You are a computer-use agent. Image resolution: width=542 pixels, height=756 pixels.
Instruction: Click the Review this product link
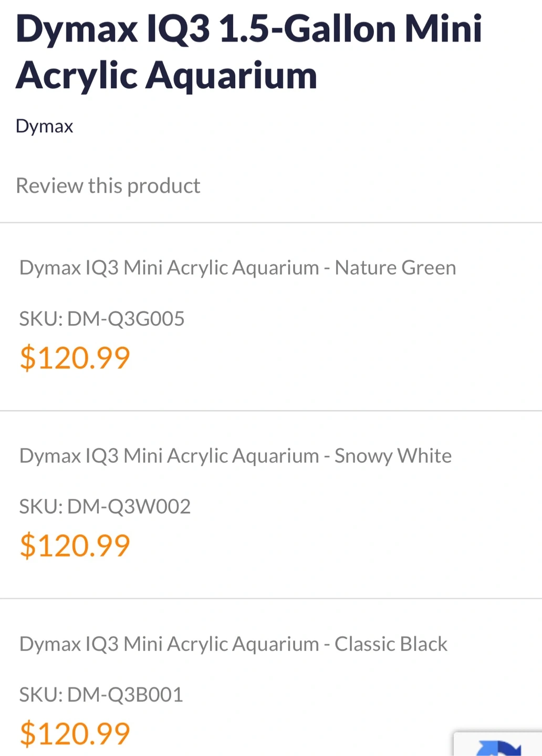pyautogui.click(x=108, y=186)
